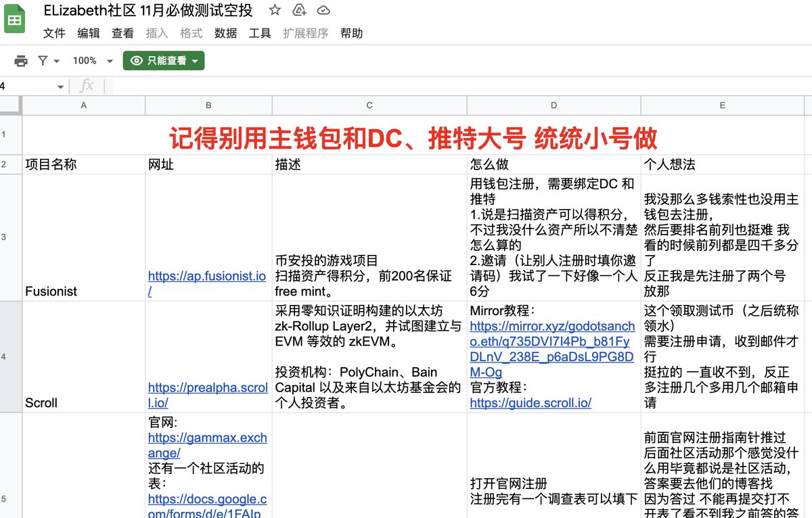Screen dimensions: 812x518
Task: Select the 打开官网注册 instructions cell
Action: point(554,465)
